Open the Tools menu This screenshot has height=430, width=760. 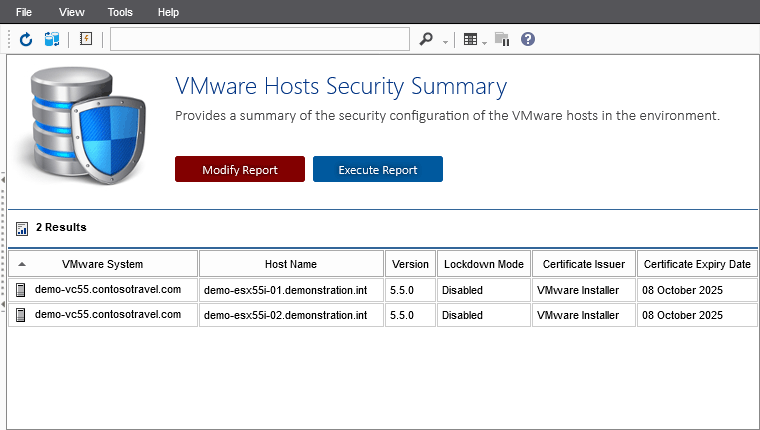click(120, 12)
